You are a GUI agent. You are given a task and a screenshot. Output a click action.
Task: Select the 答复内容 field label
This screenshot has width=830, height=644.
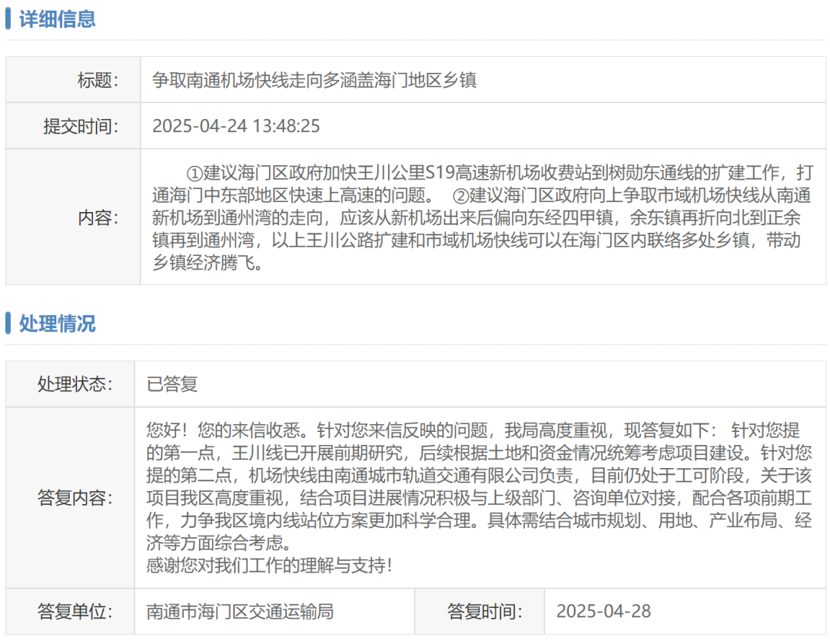click(x=75, y=498)
